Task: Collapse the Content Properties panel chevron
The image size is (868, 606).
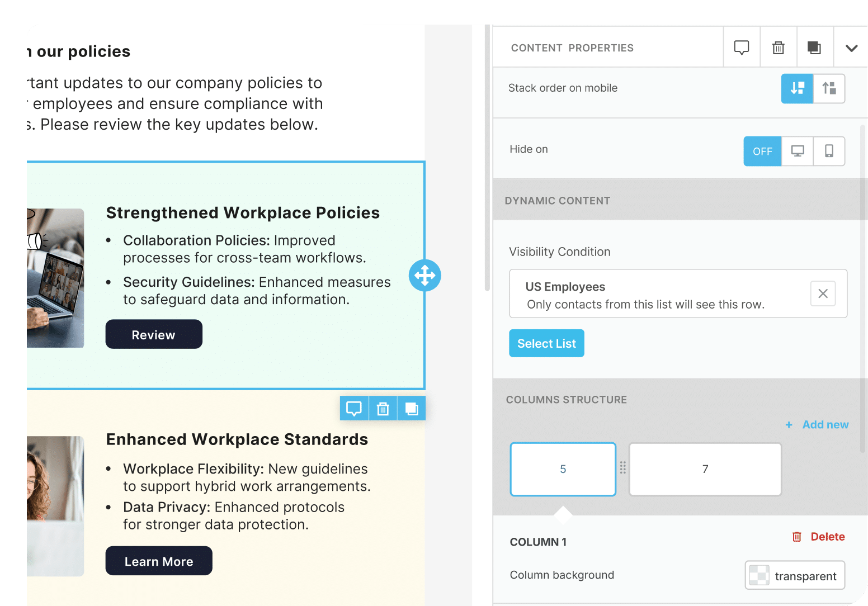Action: (851, 48)
